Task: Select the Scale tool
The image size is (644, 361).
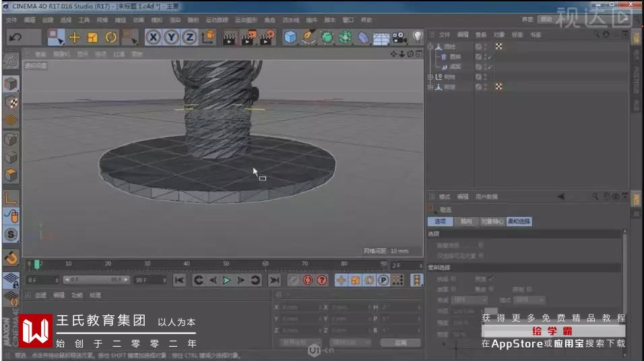Action: tap(93, 37)
